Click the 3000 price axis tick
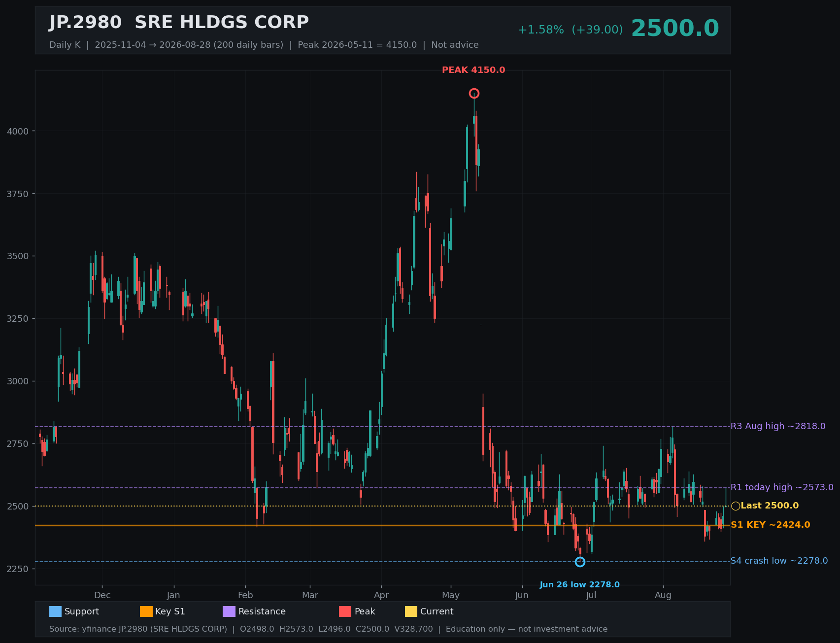Screen dimensions: 840x643 [18, 381]
